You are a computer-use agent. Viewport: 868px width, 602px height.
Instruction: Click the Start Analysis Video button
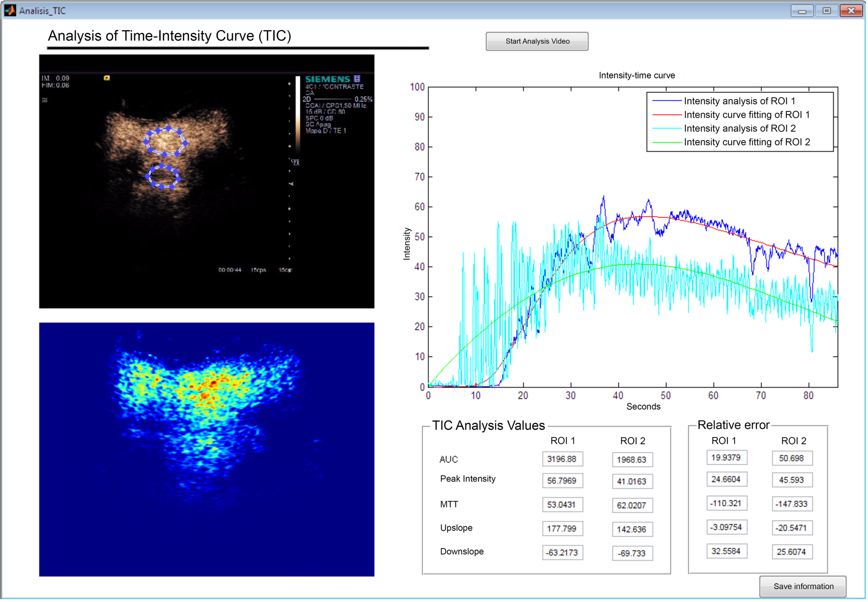tap(537, 41)
